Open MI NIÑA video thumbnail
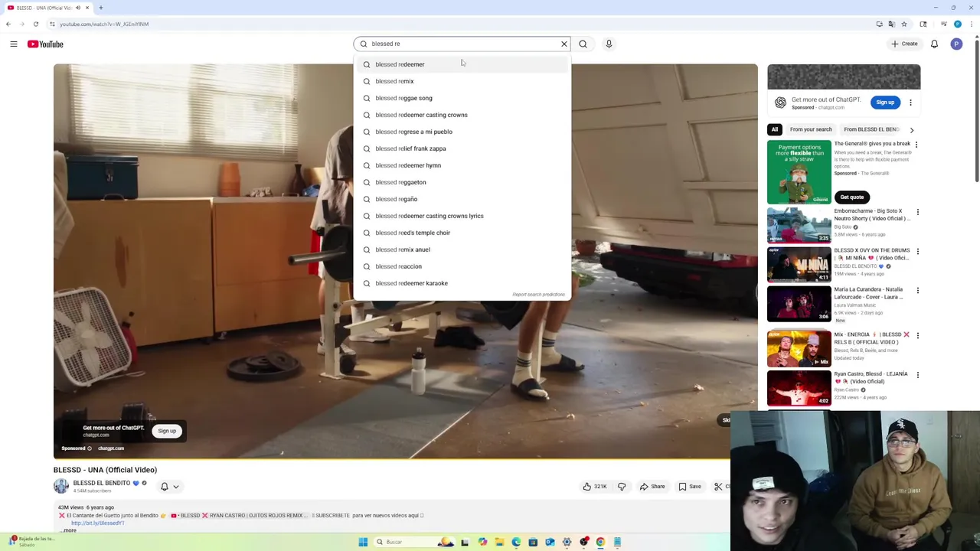This screenshot has width=980, height=551. point(799,264)
